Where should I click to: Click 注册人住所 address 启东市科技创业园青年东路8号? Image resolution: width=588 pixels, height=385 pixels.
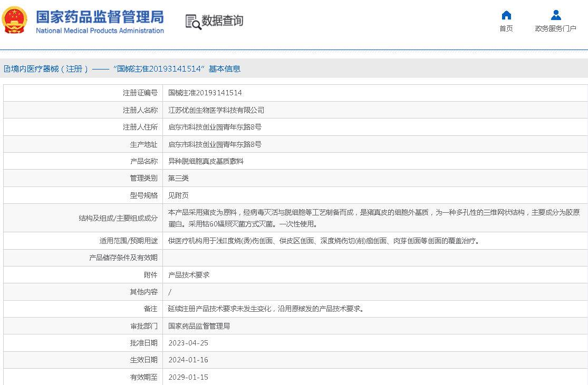[215, 127]
